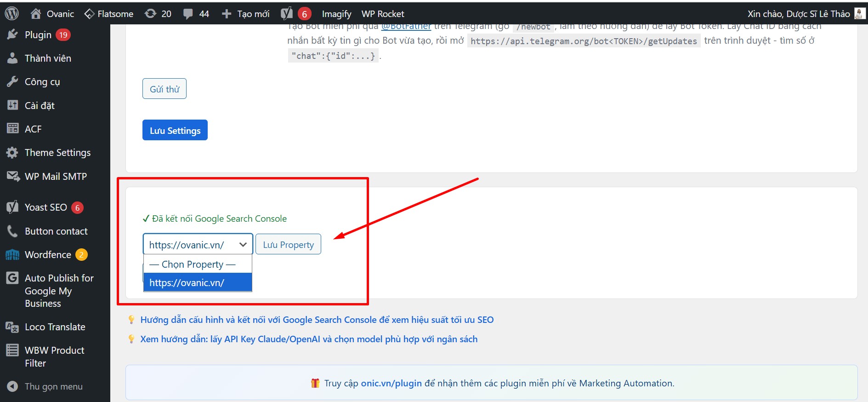Open Yoast icon in admin bar

[x=287, y=14]
